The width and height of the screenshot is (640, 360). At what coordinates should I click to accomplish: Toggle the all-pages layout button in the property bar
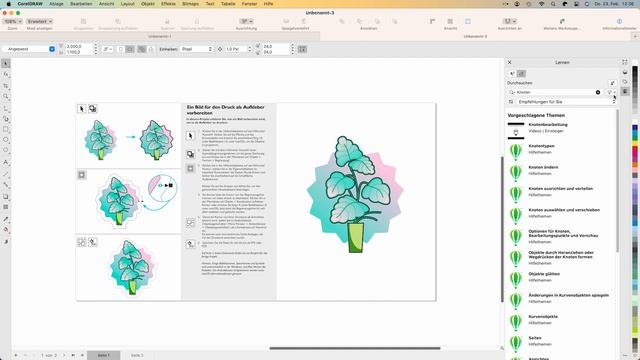(142, 49)
